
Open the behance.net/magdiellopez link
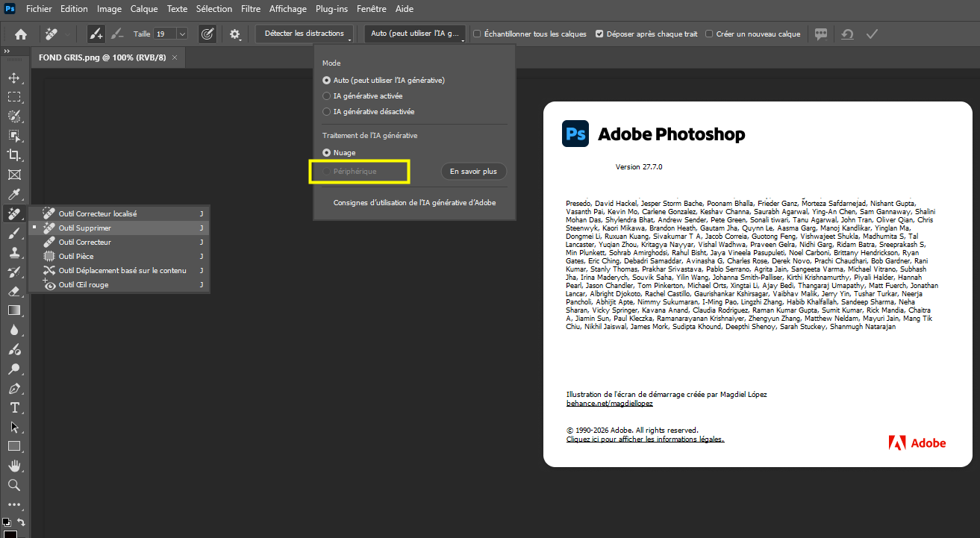point(609,403)
